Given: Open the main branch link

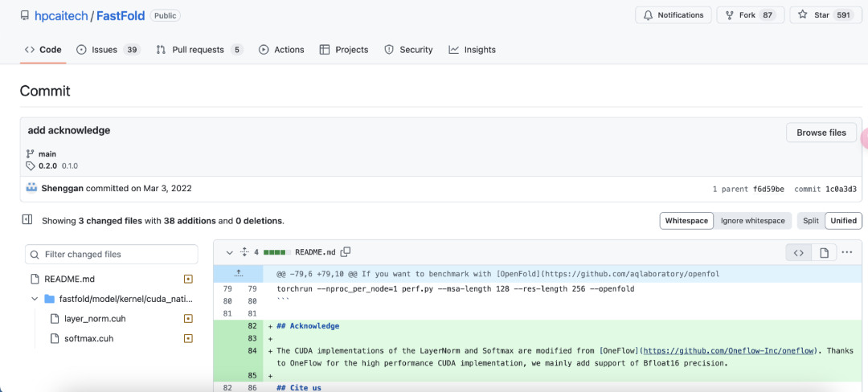Looking at the screenshot, I should tap(47, 153).
